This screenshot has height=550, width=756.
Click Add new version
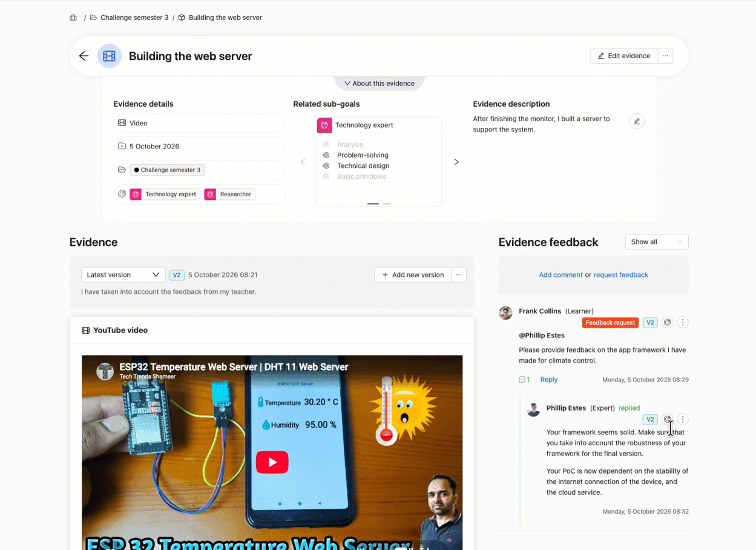point(413,275)
